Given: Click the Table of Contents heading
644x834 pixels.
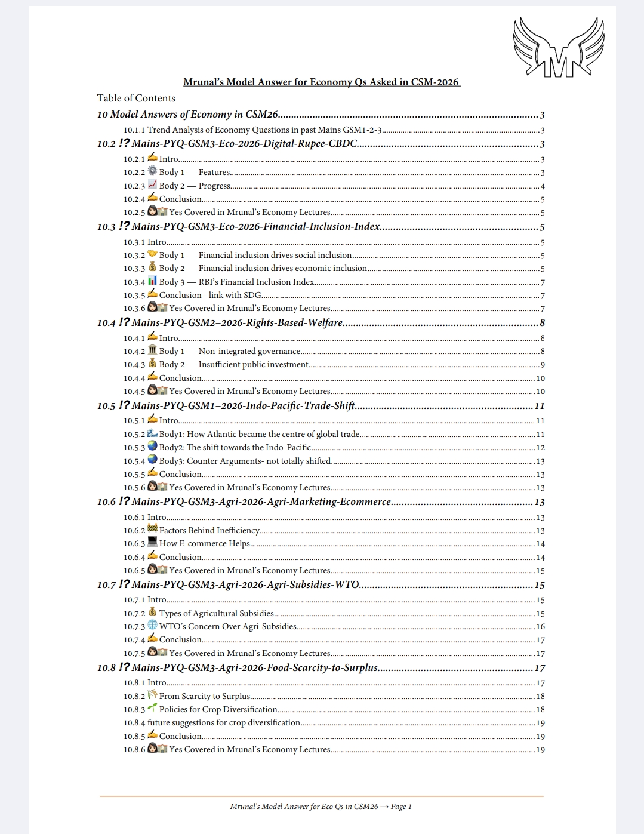Looking at the screenshot, I should click(x=136, y=98).
